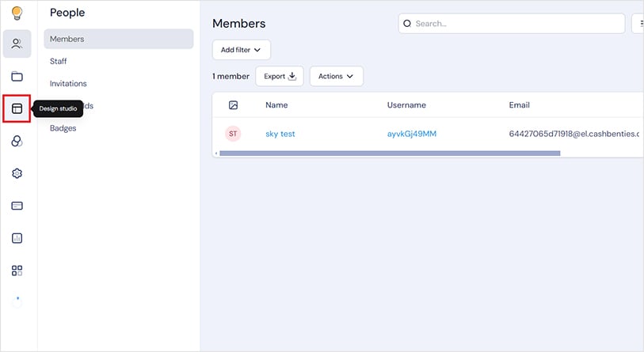
Task: Click the overlapping circles sidebar icon
Action: 17,141
